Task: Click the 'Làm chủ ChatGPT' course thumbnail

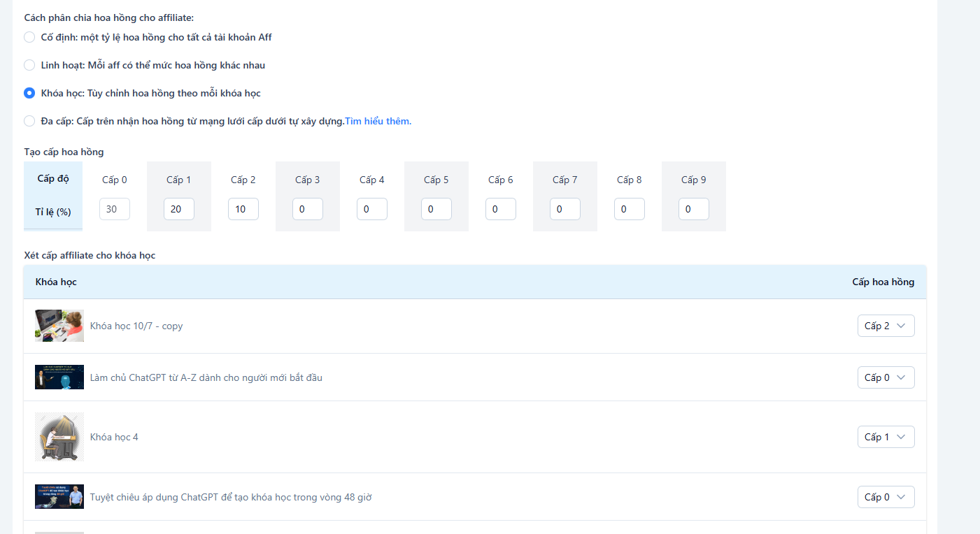Action: click(59, 377)
